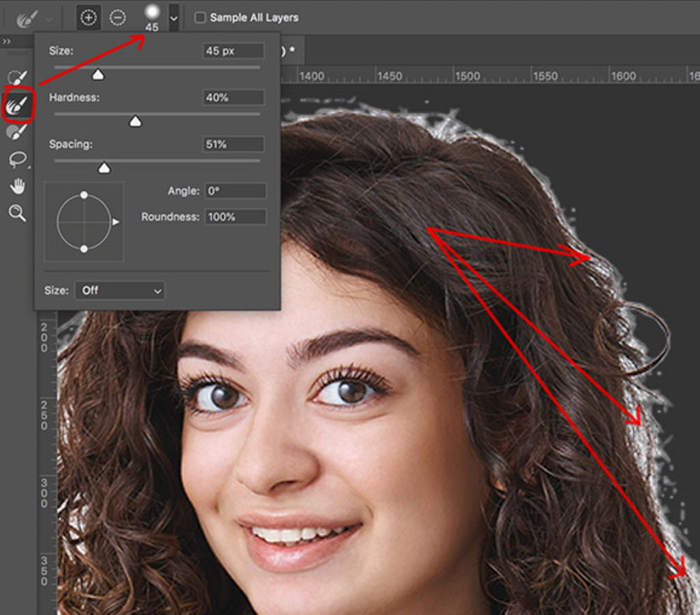This screenshot has width=700, height=615.
Task: Select the Quick Selection tool
Action: click(18, 77)
